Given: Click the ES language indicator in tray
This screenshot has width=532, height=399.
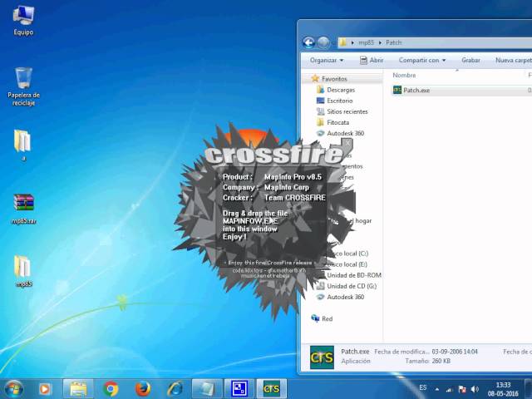Looking at the screenshot, I should click(422, 387).
